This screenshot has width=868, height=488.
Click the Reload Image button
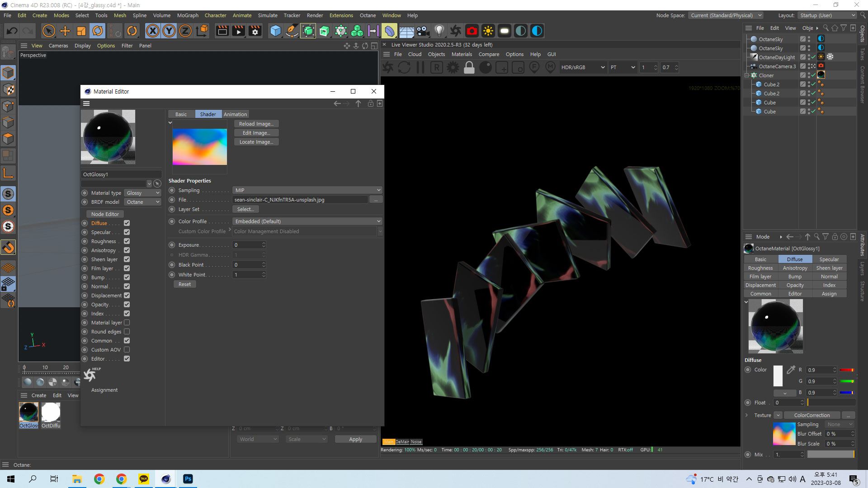pos(256,124)
